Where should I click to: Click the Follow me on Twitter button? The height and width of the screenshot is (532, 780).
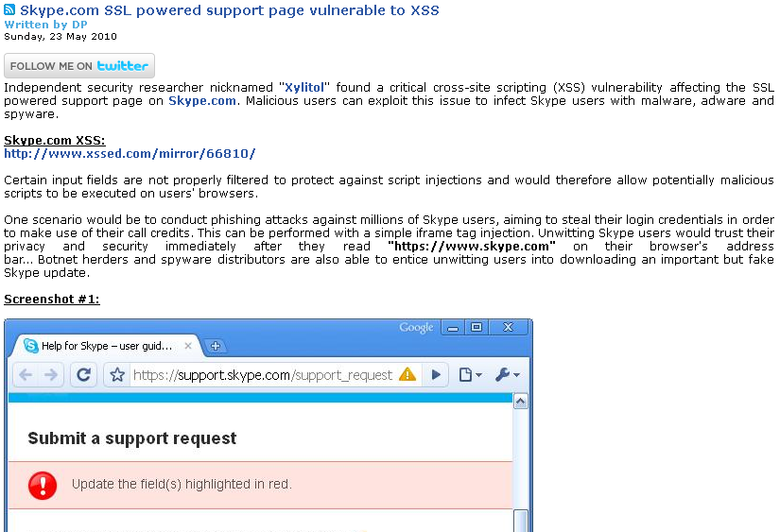tap(79, 65)
